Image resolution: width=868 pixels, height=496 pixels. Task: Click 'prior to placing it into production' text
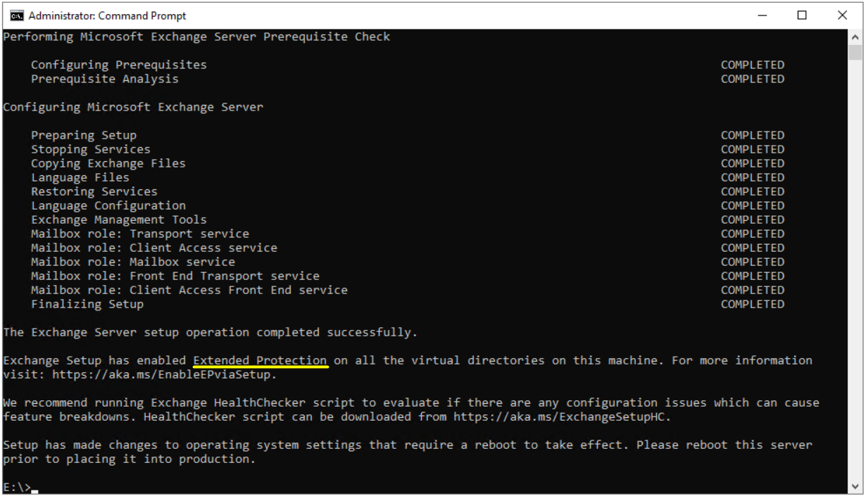[130, 459]
